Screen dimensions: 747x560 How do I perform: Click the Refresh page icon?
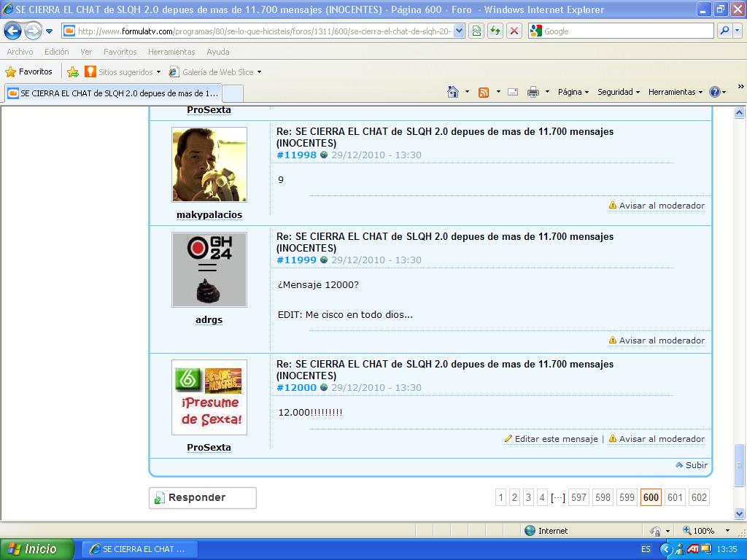coord(495,31)
